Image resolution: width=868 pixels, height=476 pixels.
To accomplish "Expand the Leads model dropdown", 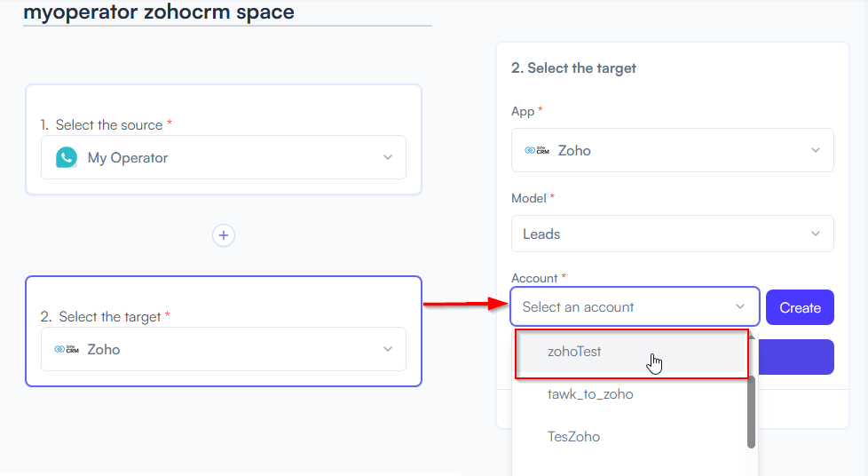I will [673, 234].
